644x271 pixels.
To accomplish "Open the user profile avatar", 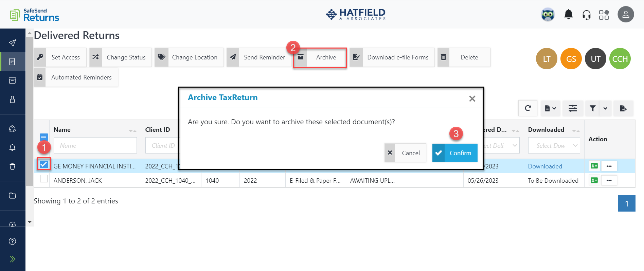I will click(x=625, y=15).
